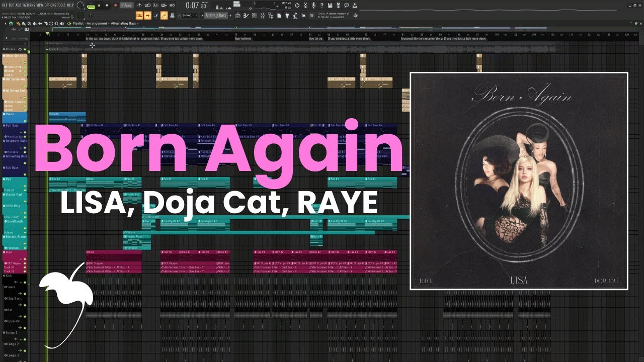Open the Playlist view icon
Image resolution: width=644 pixels, height=362 pixels.
(x=238, y=16)
